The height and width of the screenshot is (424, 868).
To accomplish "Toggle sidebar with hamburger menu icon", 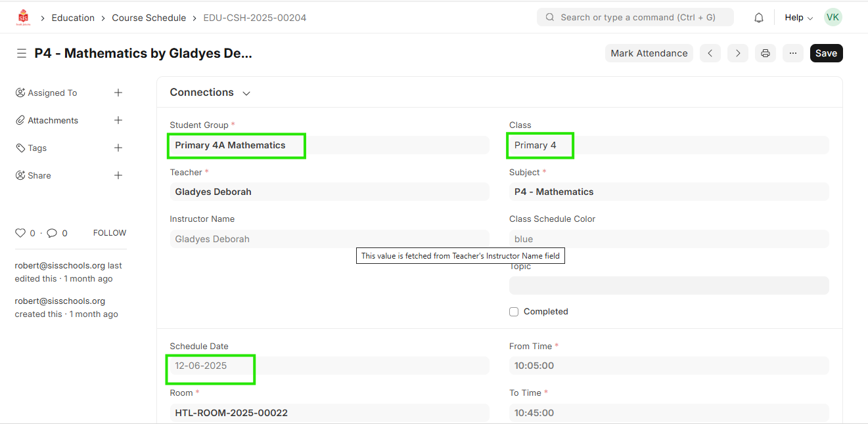I will (22, 53).
